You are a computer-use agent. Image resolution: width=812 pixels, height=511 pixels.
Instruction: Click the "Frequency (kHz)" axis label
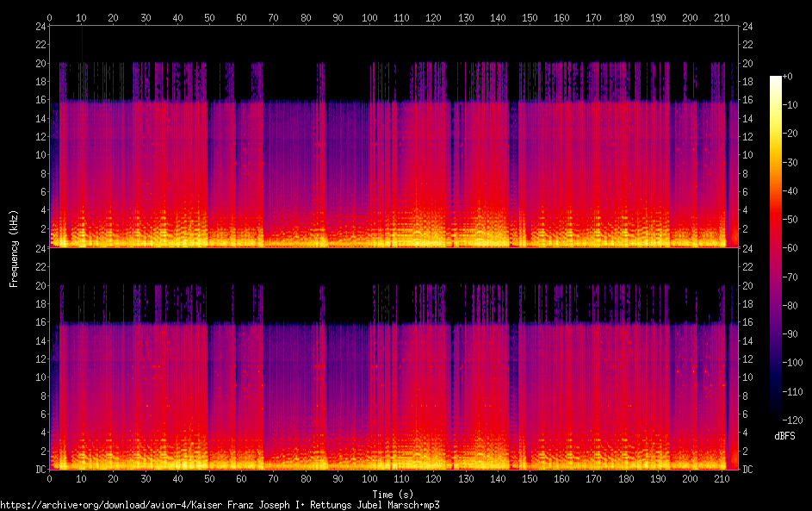click(x=14, y=249)
